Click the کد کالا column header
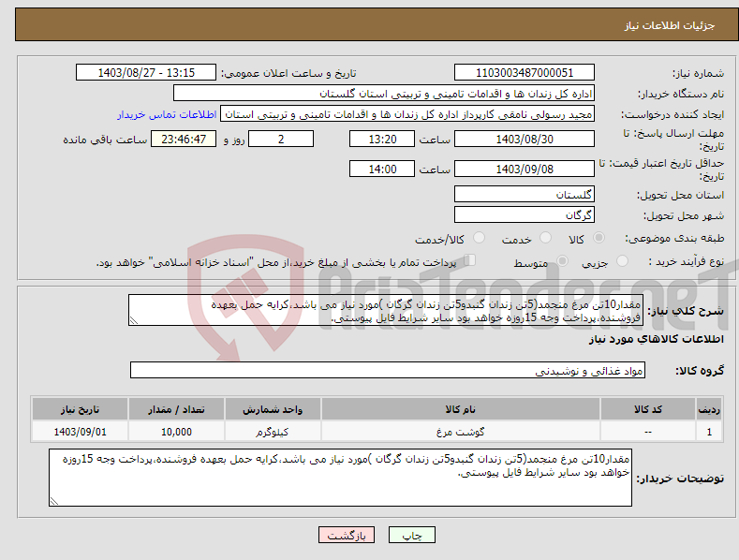739x560 pixels. (647, 409)
